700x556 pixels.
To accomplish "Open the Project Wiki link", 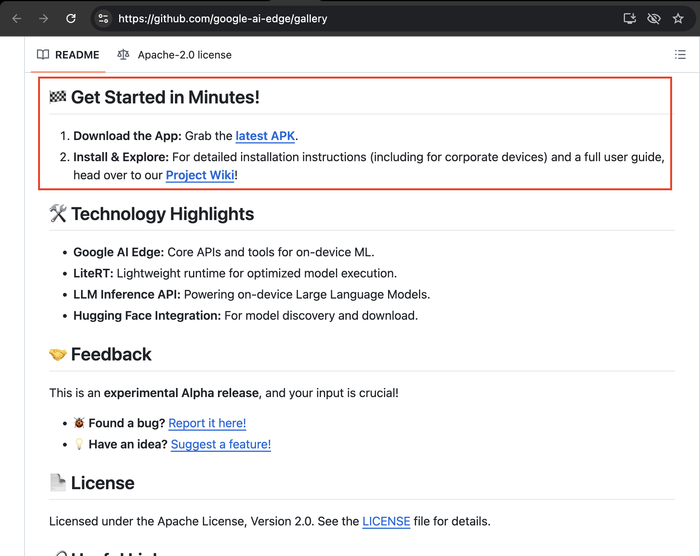I will 200,175.
